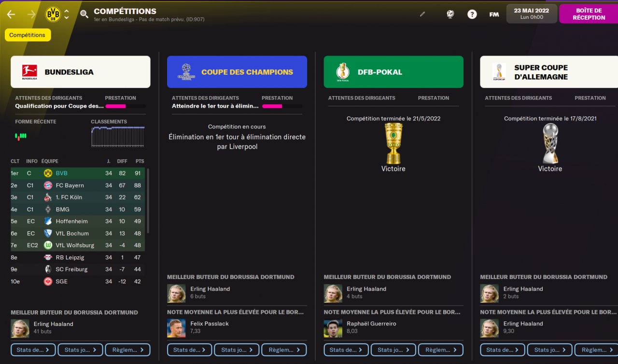Open the Borussia Dortmund club badge
Screen dimensions: 618x364
pos(53,14)
